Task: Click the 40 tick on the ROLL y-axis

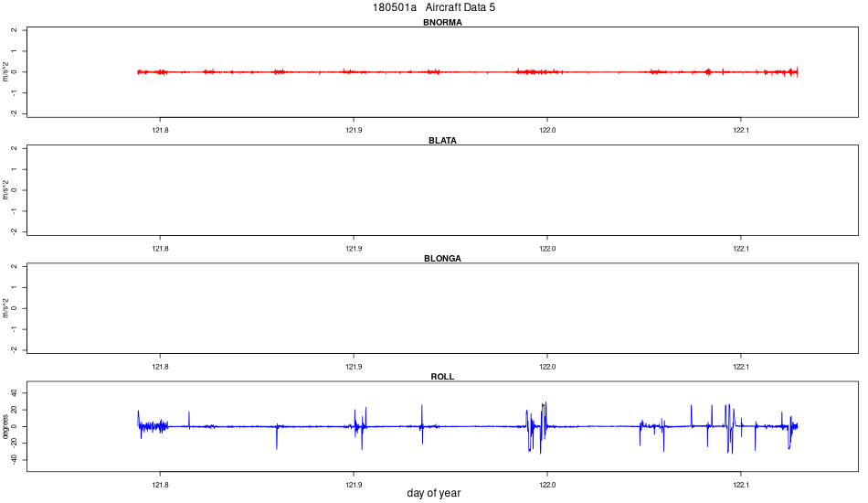Action: (x=15, y=393)
